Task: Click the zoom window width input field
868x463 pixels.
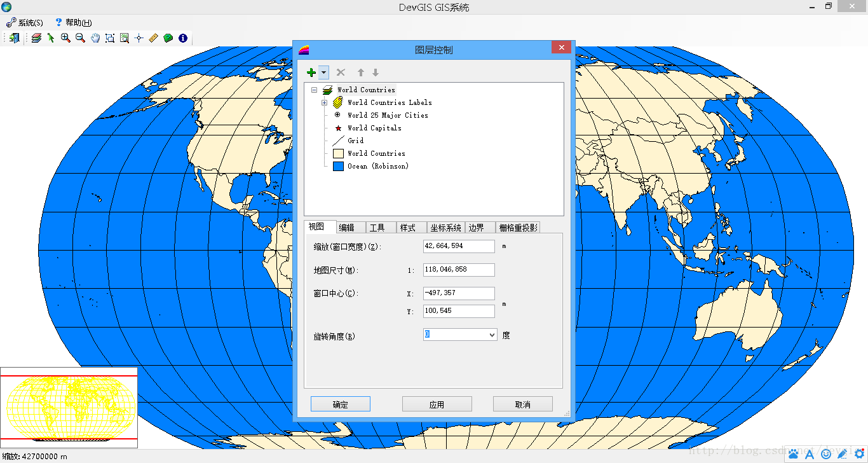Action: coord(459,246)
